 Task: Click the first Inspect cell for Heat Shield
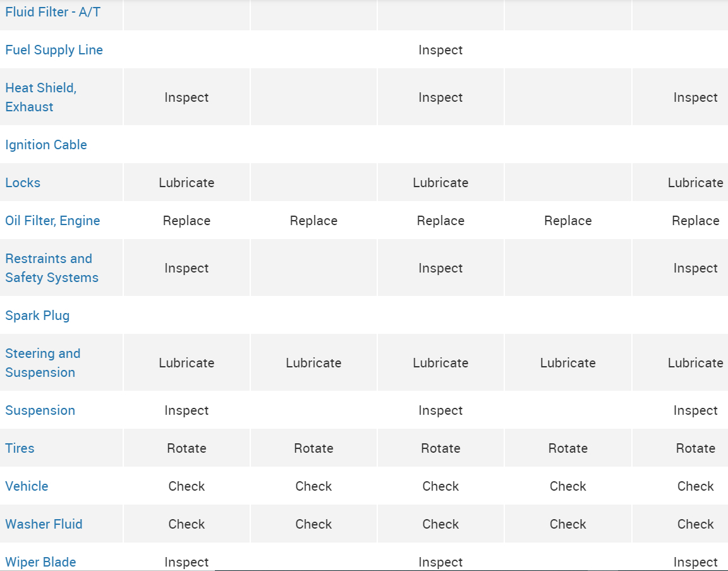[x=186, y=97]
